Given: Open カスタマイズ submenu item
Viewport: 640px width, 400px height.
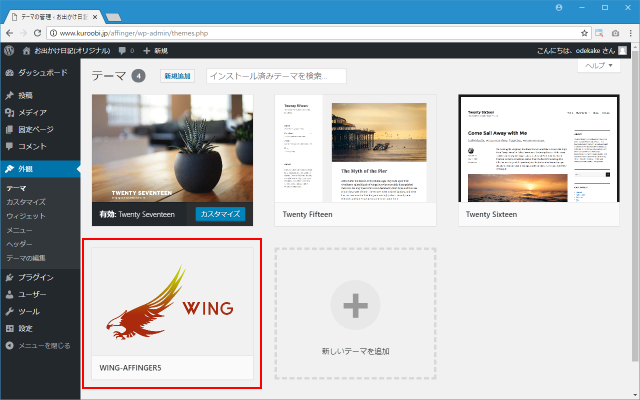Looking at the screenshot, I should (x=26, y=202).
